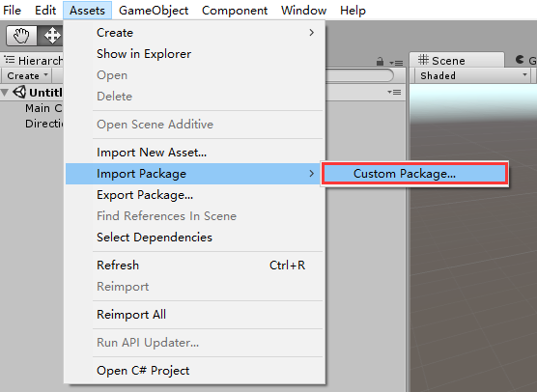
Task: Open the Hierarchy Create dropdown
Action: (27, 75)
